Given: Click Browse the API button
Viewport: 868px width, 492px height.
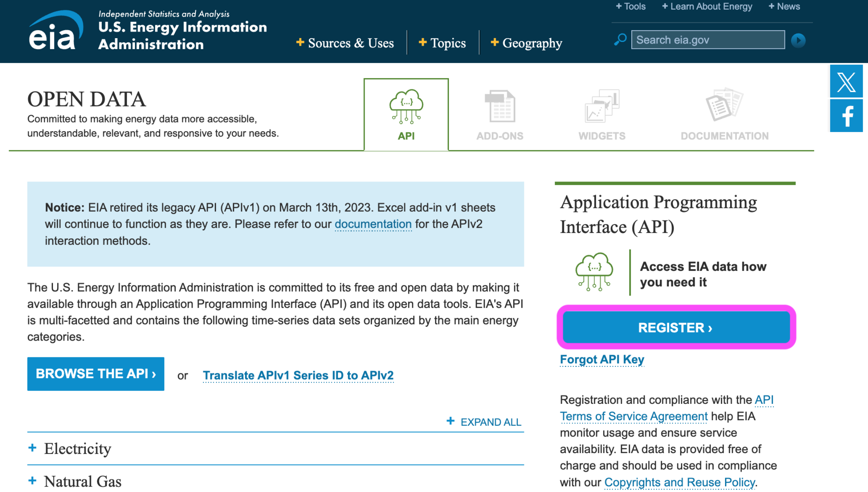Looking at the screenshot, I should (96, 374).
